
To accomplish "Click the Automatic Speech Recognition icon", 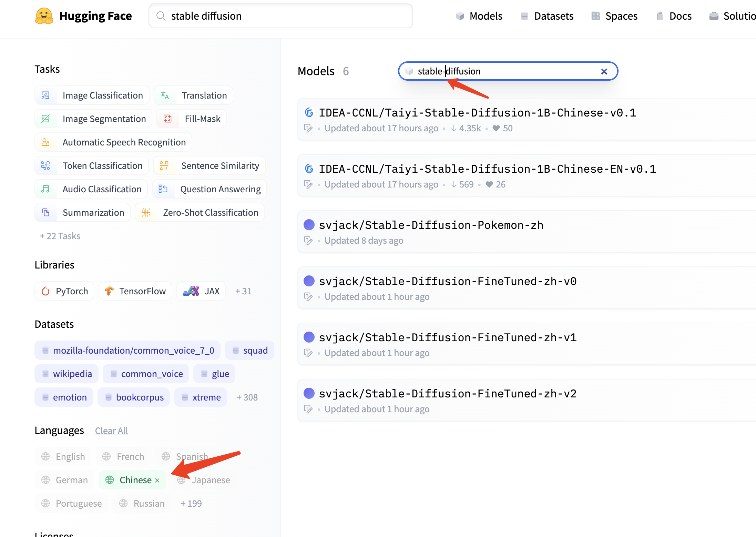I will point(45,142).
